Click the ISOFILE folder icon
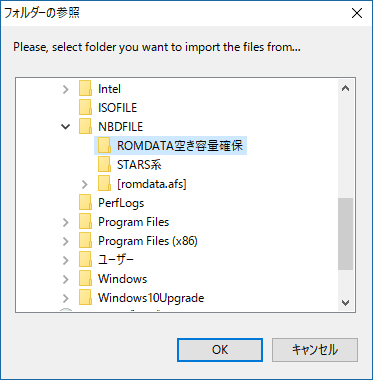The image size is (373, 380). pos(85,108)
